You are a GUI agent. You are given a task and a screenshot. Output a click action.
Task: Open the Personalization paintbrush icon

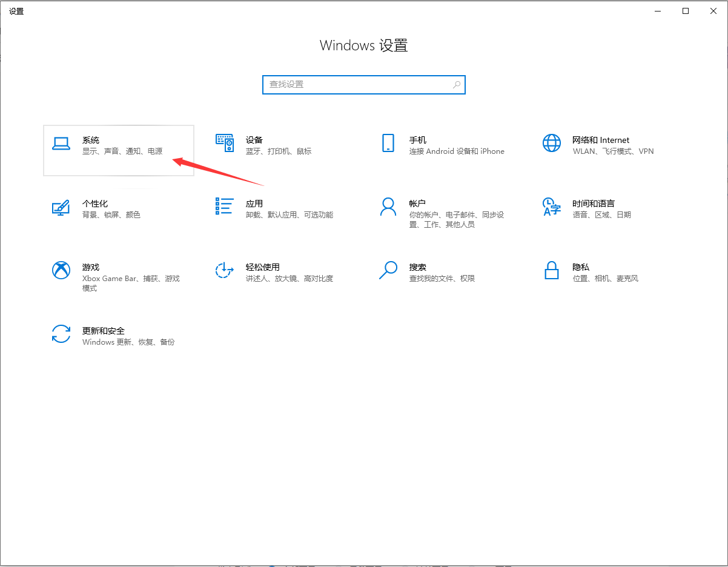pyautogui.click(x=61, y=207)
